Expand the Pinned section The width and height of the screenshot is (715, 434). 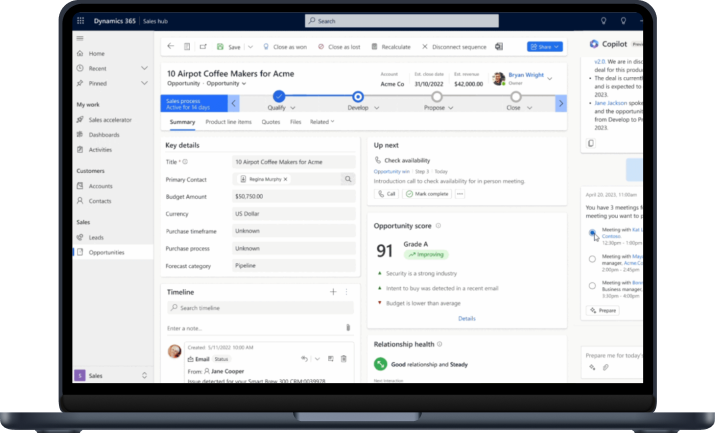click(x=144, y=83)
